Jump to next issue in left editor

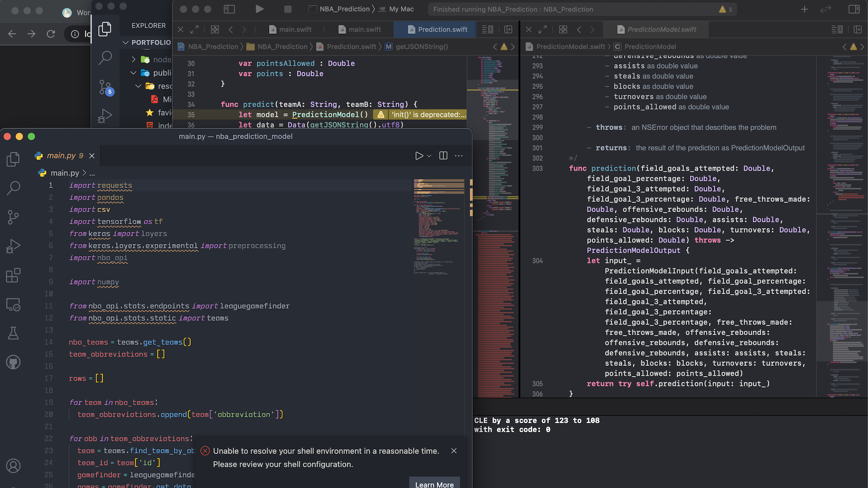point(513,47)
